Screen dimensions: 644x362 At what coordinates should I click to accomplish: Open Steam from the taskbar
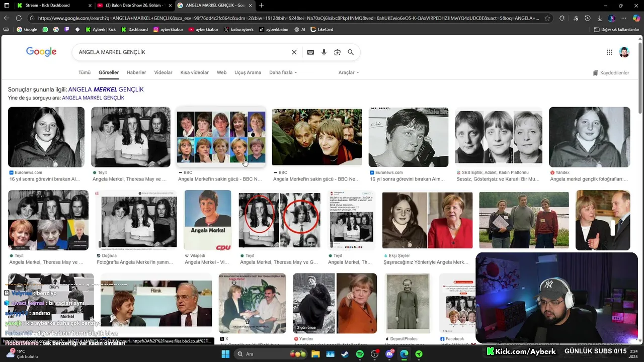click(x=345, y=354)
